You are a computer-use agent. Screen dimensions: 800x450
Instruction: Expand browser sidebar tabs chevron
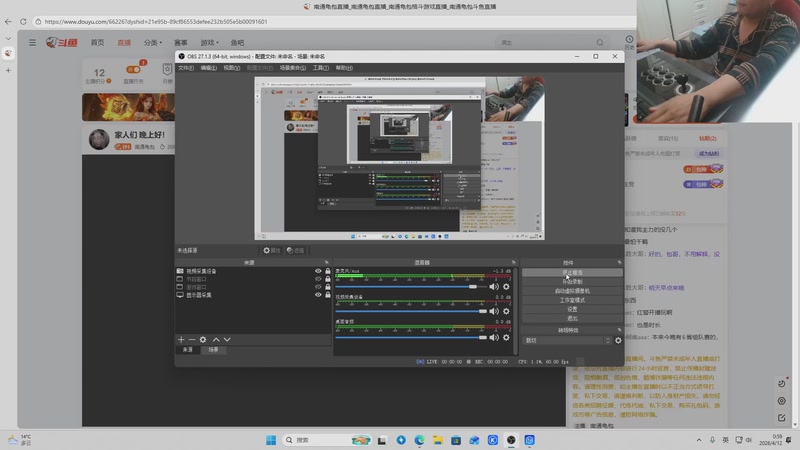coord(8,38)
